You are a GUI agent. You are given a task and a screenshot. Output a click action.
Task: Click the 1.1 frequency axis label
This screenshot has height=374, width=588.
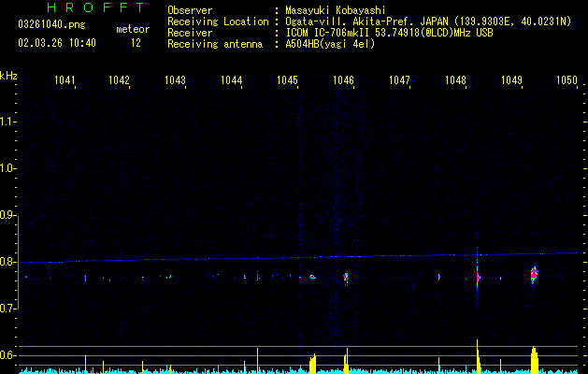click(7, 122)
